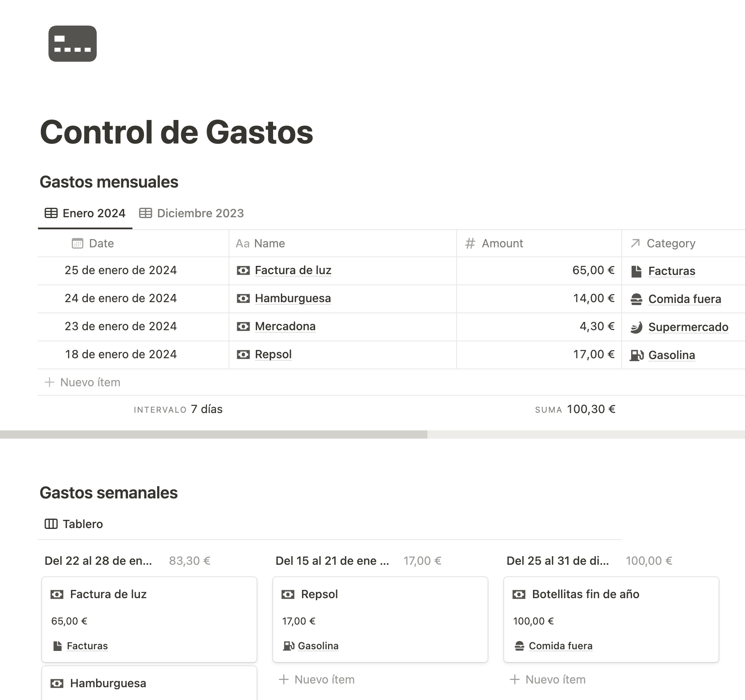Open the Amount column header menu

[502, 243]
